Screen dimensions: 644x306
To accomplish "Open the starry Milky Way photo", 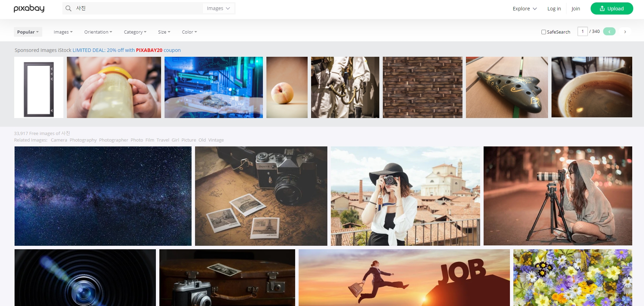I will [x=103, y=196].
